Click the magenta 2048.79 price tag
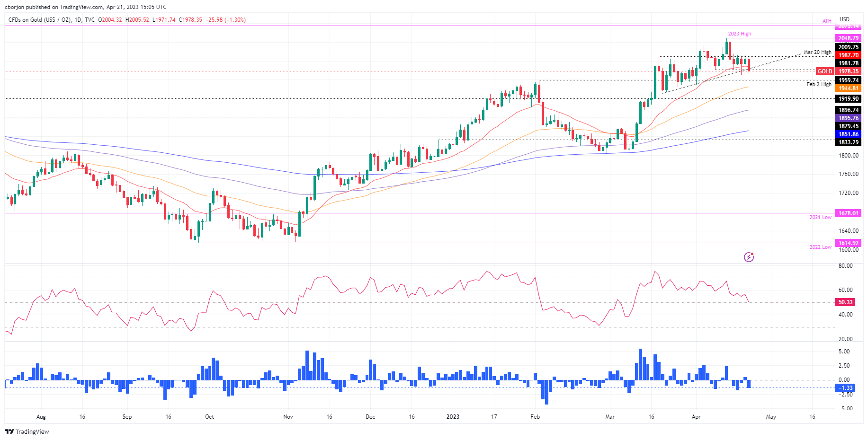Image resolution: width=868 pixels, height=440 pixels. tap(848, 38)
